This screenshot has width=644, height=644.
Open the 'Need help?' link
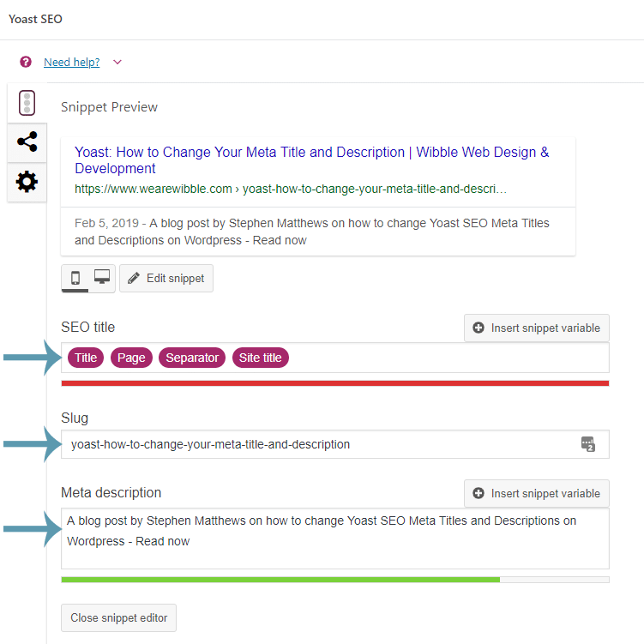coord(71,62)
